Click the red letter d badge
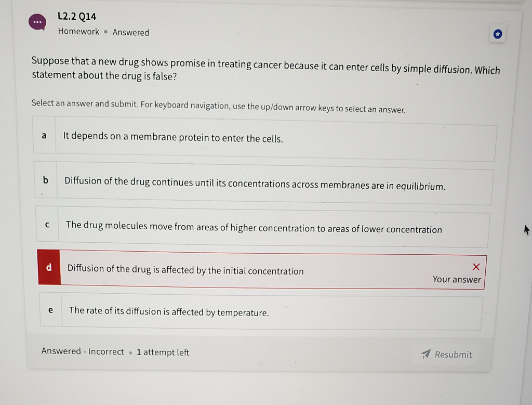Screen dimensions: 532x405 click(x=49, y=268)
